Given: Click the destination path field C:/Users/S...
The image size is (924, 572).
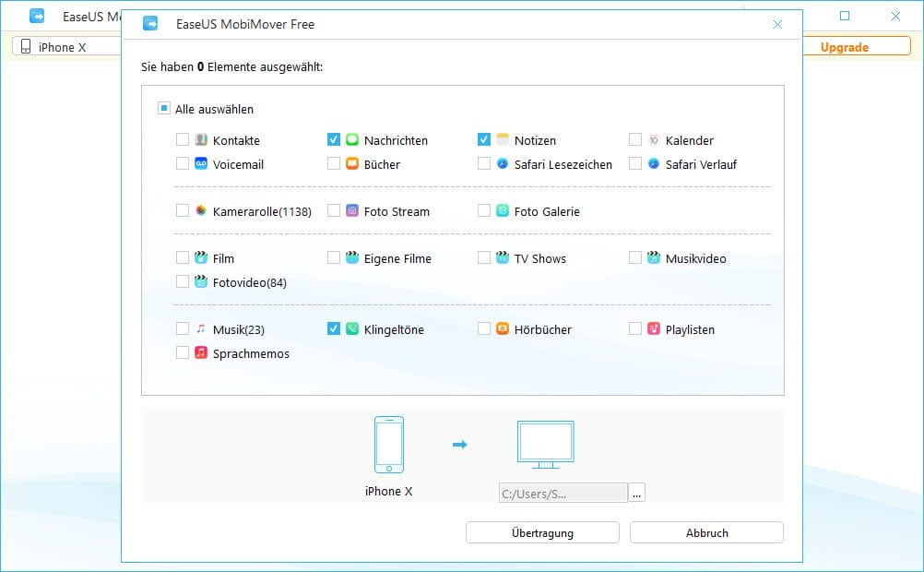Looking at the screenshot, I should tap(563, 494).
